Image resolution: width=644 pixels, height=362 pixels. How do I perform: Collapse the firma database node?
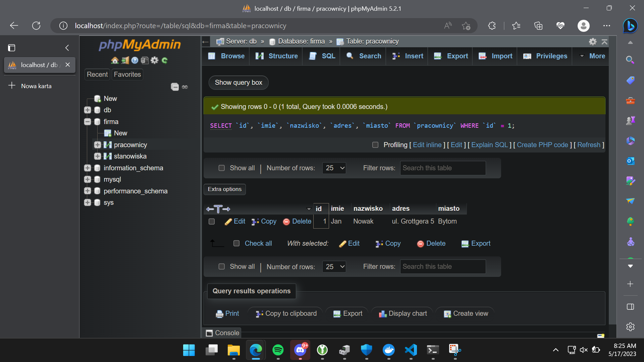pos(88,122)
